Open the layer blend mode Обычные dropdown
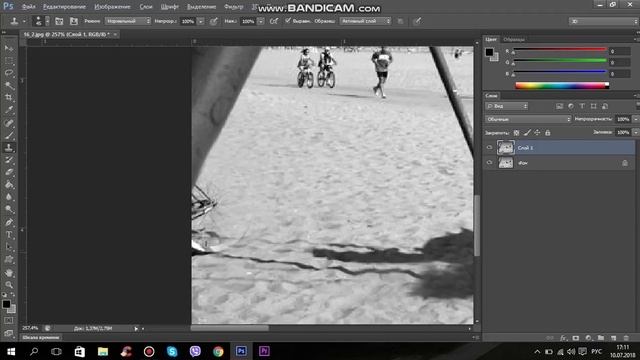Image resolution: width=640 pixels, height=360 pixels. tap(528, 119)
